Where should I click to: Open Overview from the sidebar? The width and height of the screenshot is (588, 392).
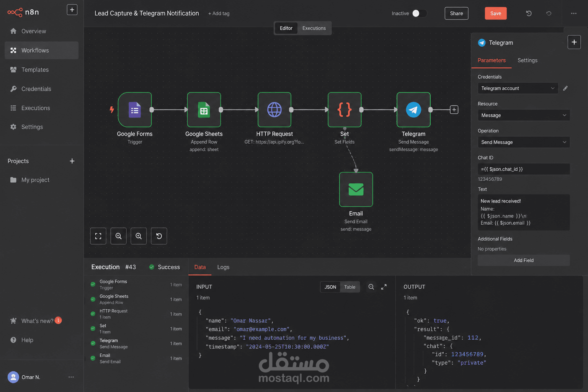[x=41, y=31]
